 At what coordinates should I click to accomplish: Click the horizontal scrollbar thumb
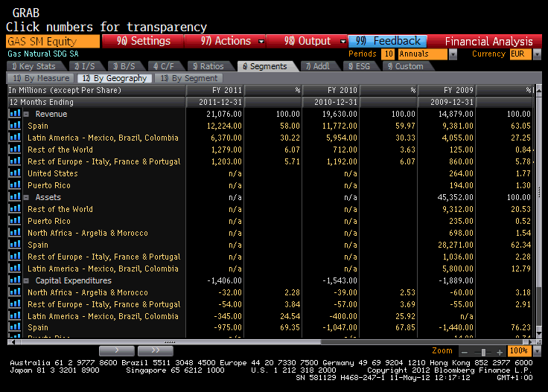click(171, 342)
